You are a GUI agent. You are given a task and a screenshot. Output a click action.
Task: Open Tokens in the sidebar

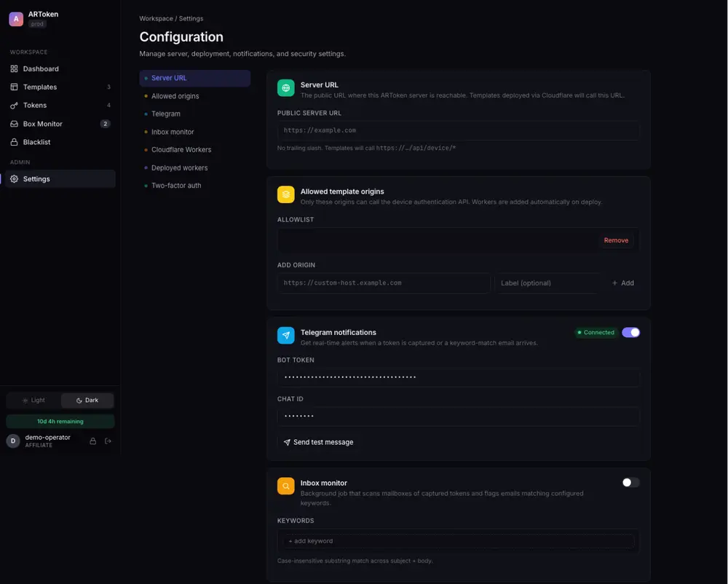tap(60, 106)
